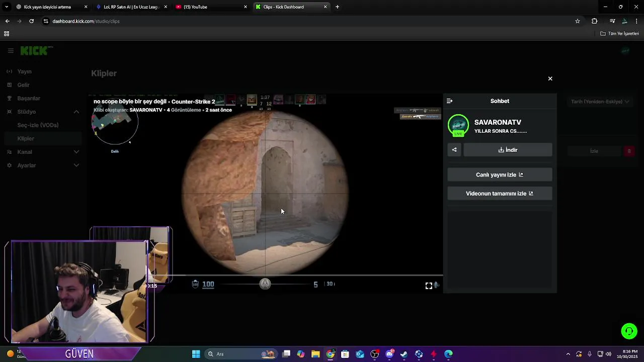644x362 pixels.
Task: Open Steam from the taskbar
Action: click(x=404, y=354)
